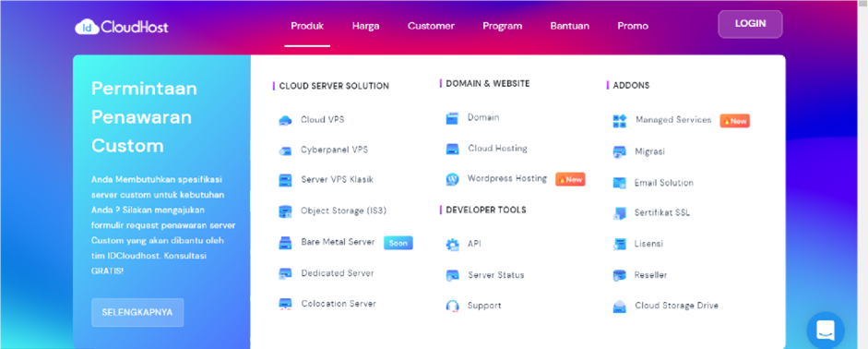Select the Bare Metal Server link
This screenshot has height=349, width=868.
(x=339, y=242)
